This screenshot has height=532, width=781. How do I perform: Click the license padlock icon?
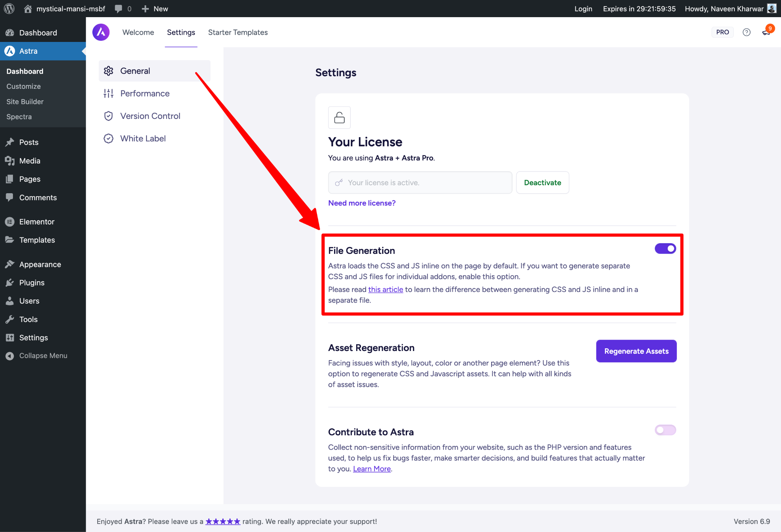pos(339,117)
